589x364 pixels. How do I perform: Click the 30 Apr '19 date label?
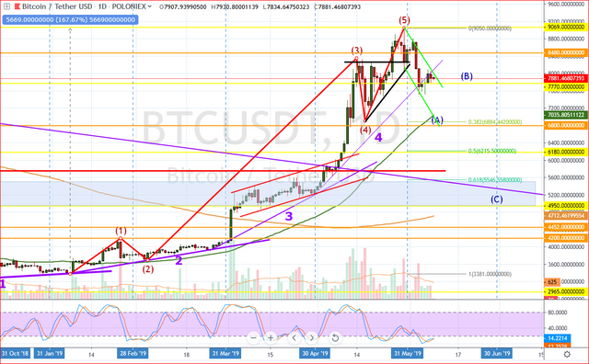(x=315, y=354)
